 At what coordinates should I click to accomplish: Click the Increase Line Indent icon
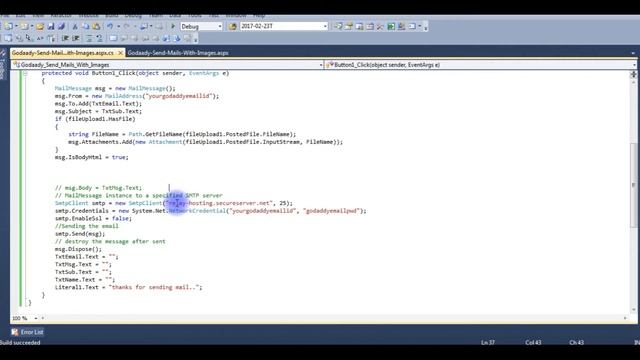76,38
